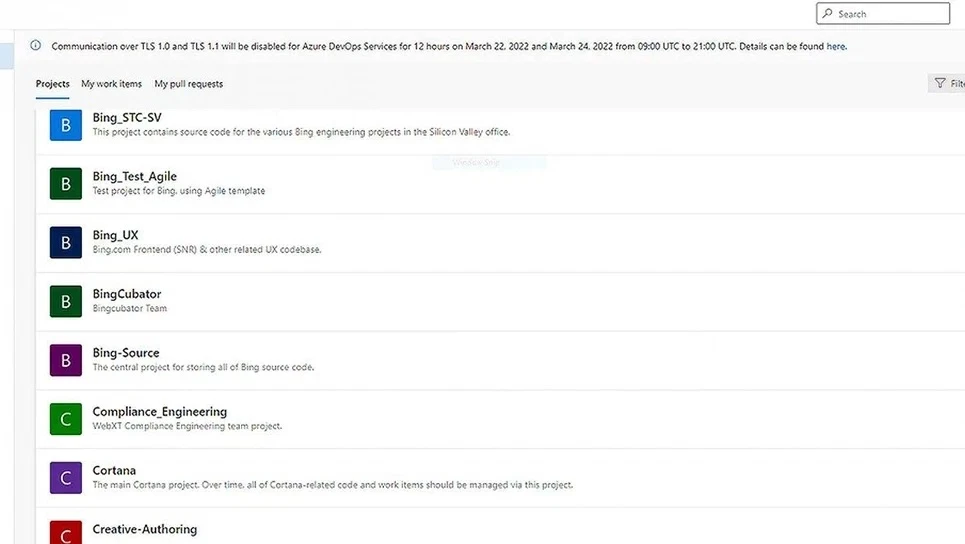Open the Bing-Source purple project icon
Image resolution: width=965 pixels, height=544 pixels.
point(66,360)
